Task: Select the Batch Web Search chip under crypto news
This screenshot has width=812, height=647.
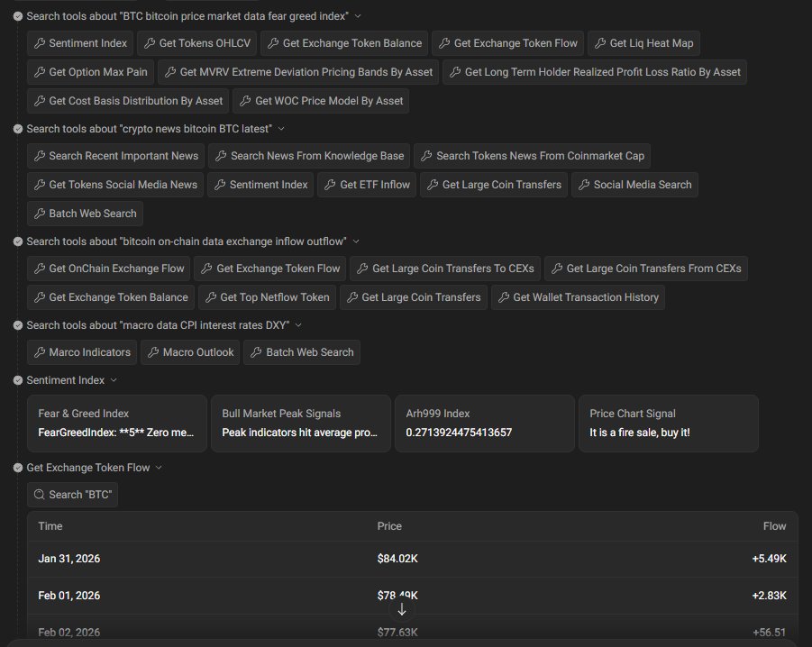Action: [x=85, y=214]
